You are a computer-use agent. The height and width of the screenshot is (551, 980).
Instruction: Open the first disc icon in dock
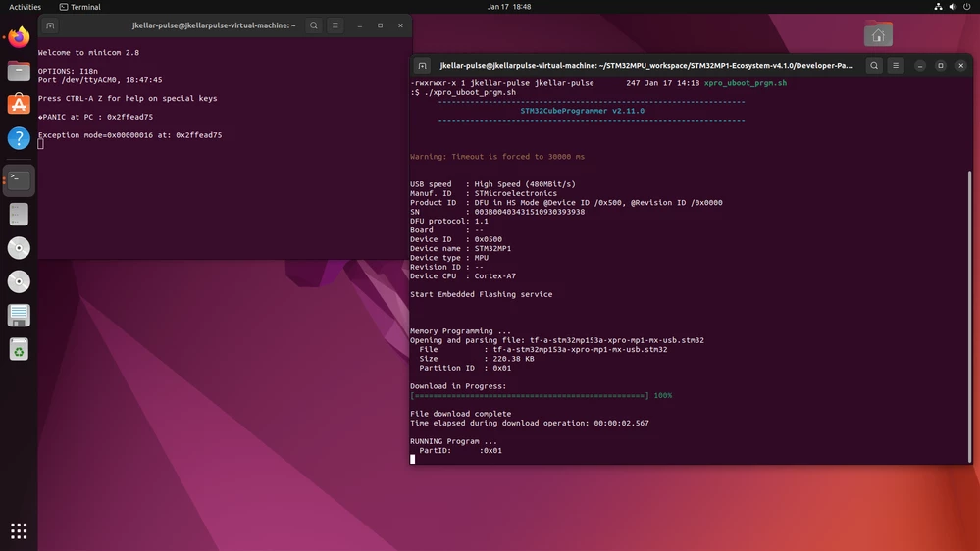(19, 248)
